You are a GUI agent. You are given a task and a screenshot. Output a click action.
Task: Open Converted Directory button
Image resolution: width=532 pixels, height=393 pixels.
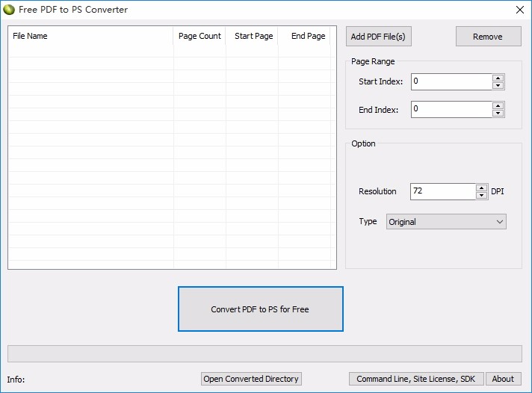[x=251, y=379]
